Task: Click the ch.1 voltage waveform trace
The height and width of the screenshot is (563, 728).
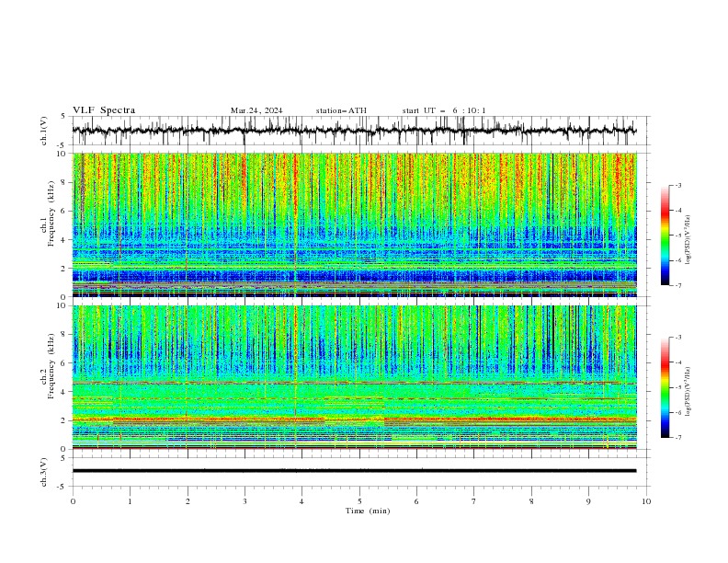Action: (x=354, y=131)
